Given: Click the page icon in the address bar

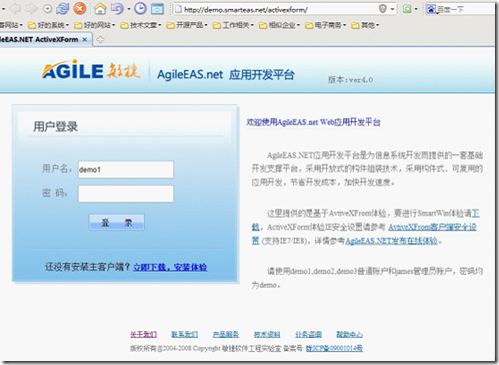Looking at the screenshot, I should click(x=178, y=9).
